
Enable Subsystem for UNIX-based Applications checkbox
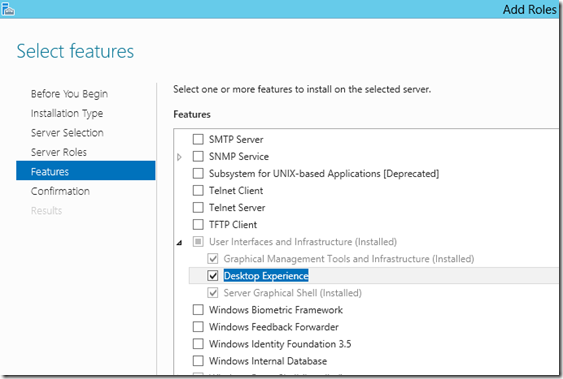(x=198, y=173)
